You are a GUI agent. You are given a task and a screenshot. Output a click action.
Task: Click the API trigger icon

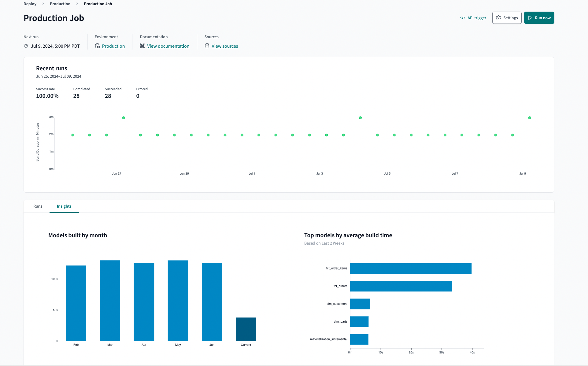coord(463,18)
